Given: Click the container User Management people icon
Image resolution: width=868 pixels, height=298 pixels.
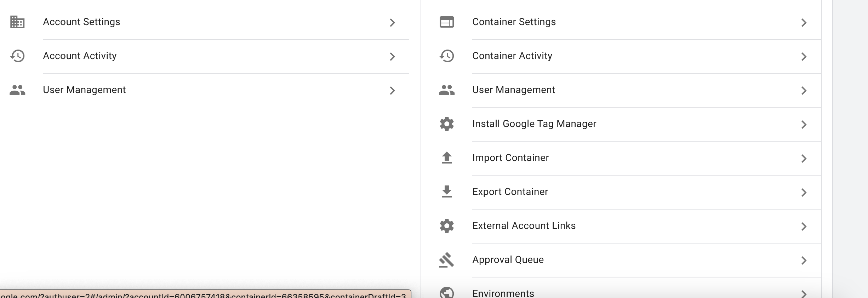Looking at the screenshot, I should point(447,90).
